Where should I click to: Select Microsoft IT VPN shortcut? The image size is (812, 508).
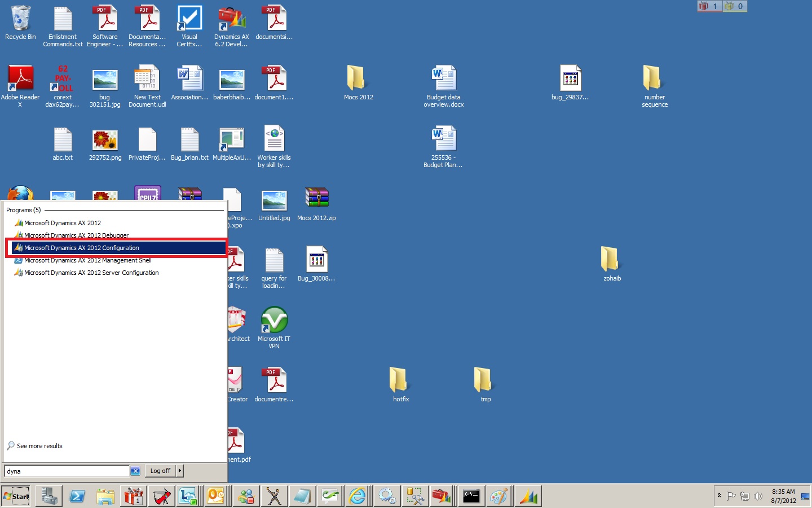(x=274, y=328)
